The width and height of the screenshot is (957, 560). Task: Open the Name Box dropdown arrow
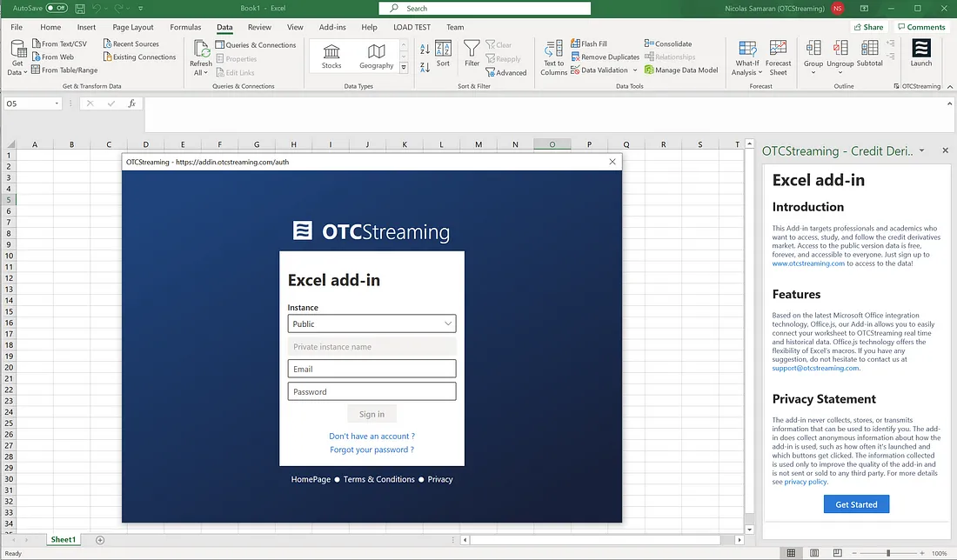click(57, 103)
